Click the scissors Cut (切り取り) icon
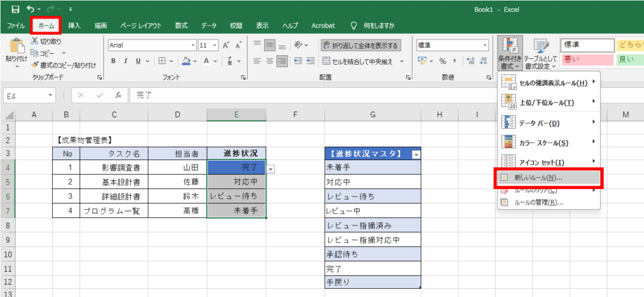 tap(35, 41)
